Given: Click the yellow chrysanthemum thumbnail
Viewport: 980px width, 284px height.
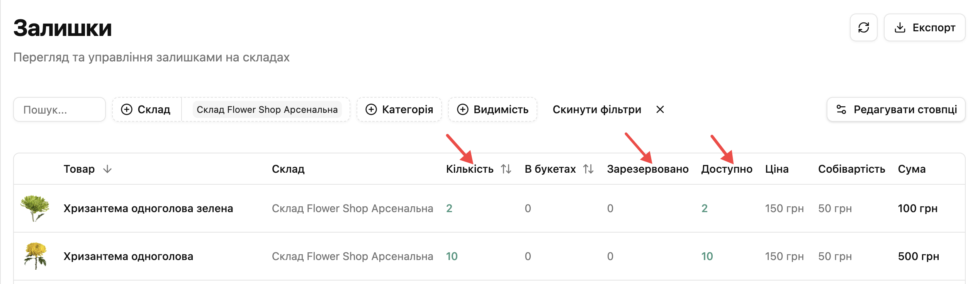Looking at the screenshot, I should point(35,256).
